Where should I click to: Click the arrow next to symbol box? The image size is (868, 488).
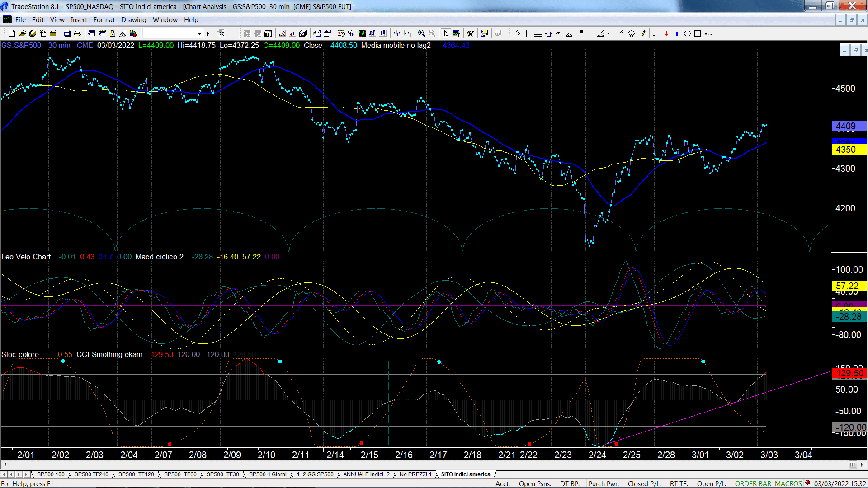click(208, 33)
